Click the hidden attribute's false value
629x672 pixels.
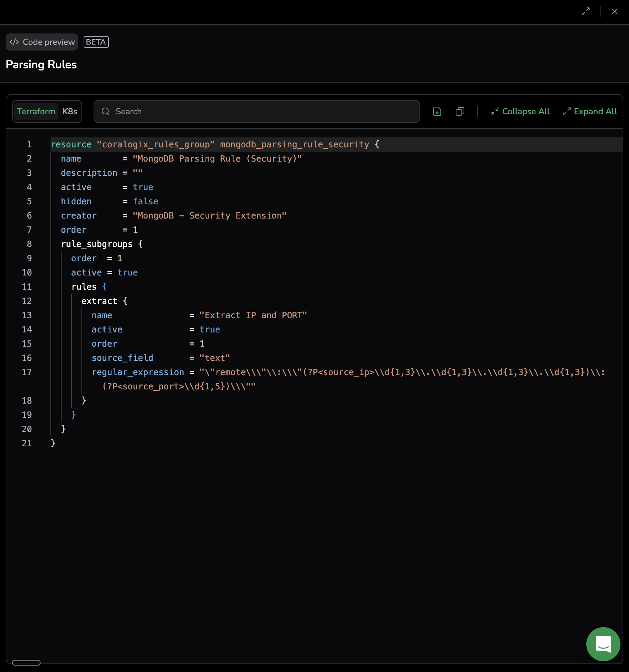click(146, 201)
